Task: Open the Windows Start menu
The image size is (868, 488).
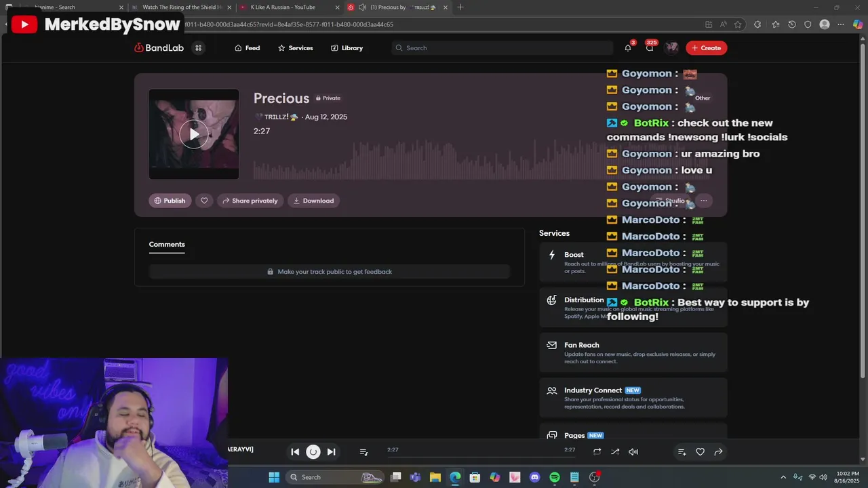Action: pos(274,477)
